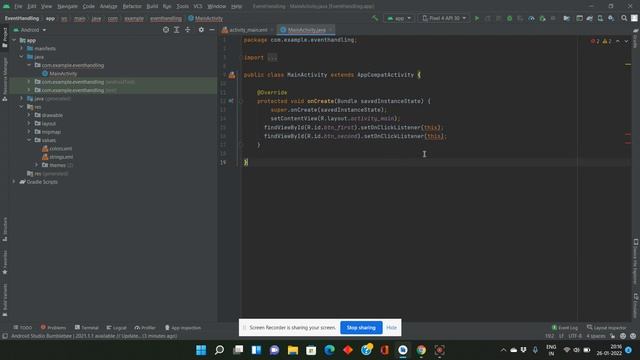Open the Pixel 4 API 30 device dropdown
The width and height of the screenshot is (640, 360).
444,18
